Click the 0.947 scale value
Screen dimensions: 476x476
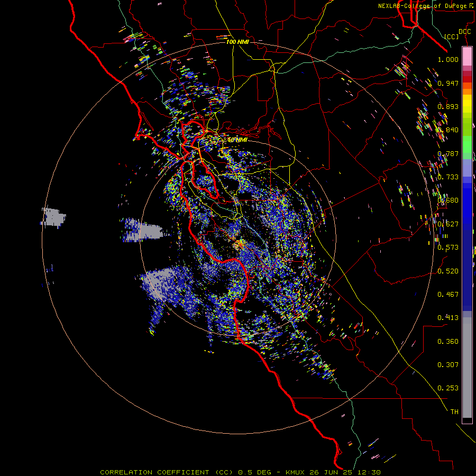tap(448, 83)
